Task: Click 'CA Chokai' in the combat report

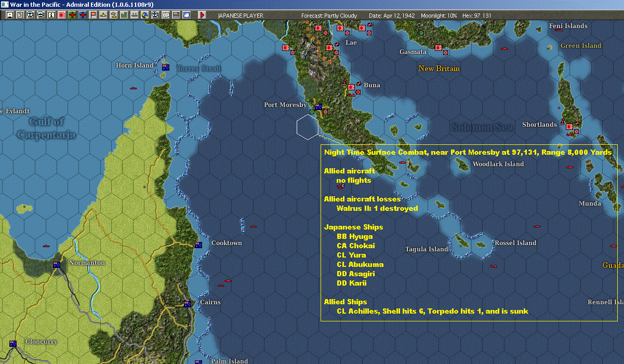Action: [x=356, y=246]
